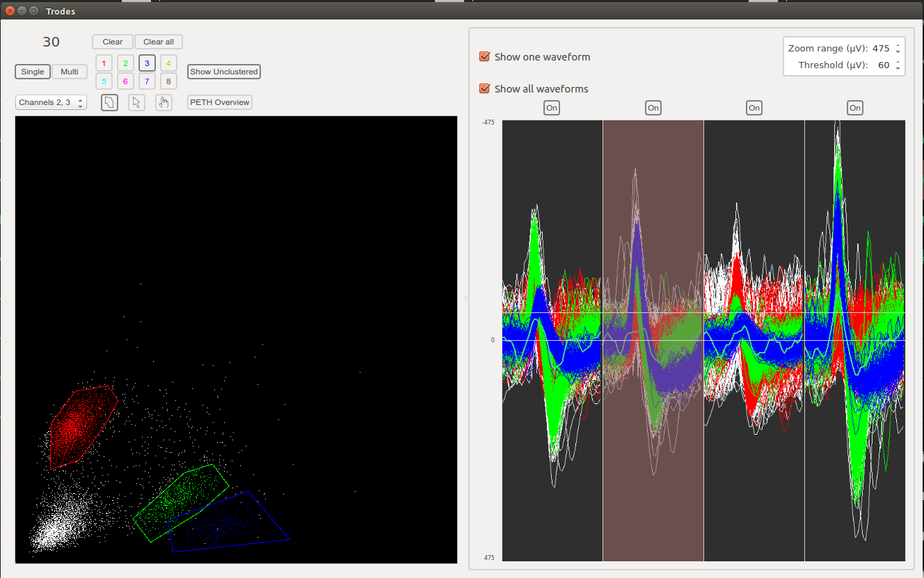The image size is (924, 578).
Task: Switch to Multi mode
Action: point(70,72)
